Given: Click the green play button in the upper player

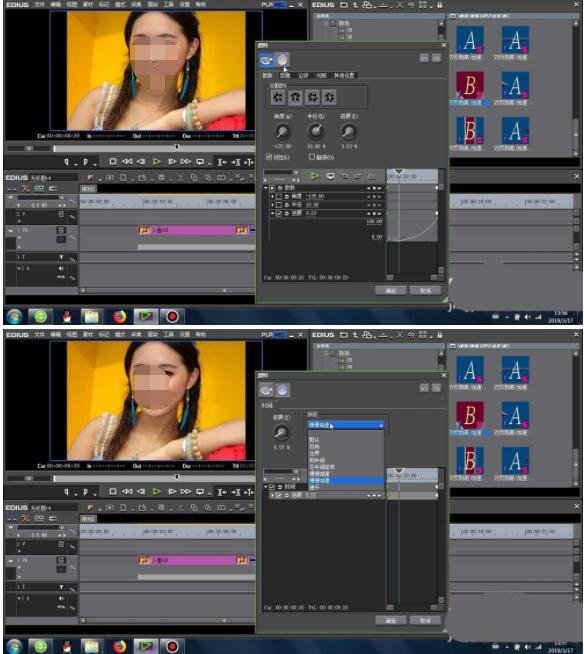Looking at the screenshot, I should click(x=156, y=162).
